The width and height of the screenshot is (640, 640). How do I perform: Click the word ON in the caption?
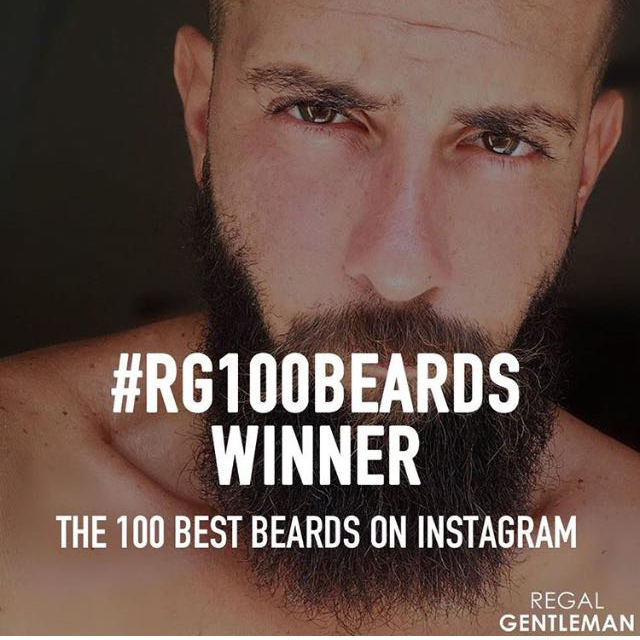tap(389, 532)
